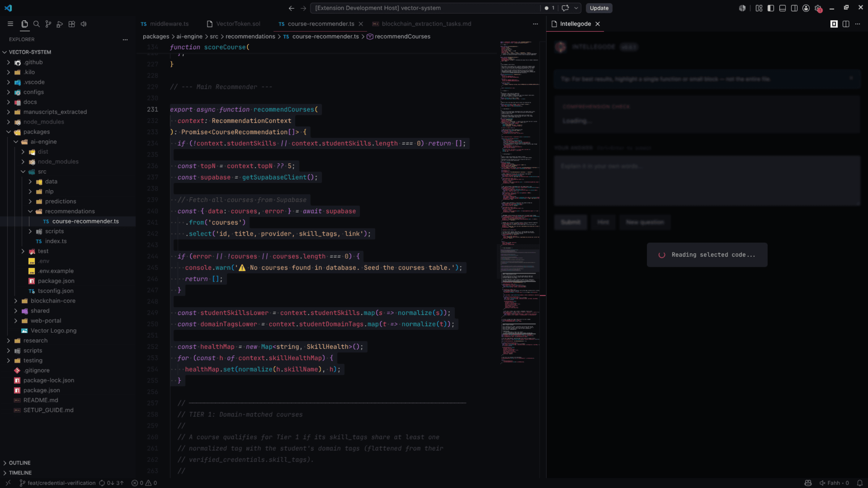
Task: Click the Hint button in Intellegode
Action: [x=603, y=222]
